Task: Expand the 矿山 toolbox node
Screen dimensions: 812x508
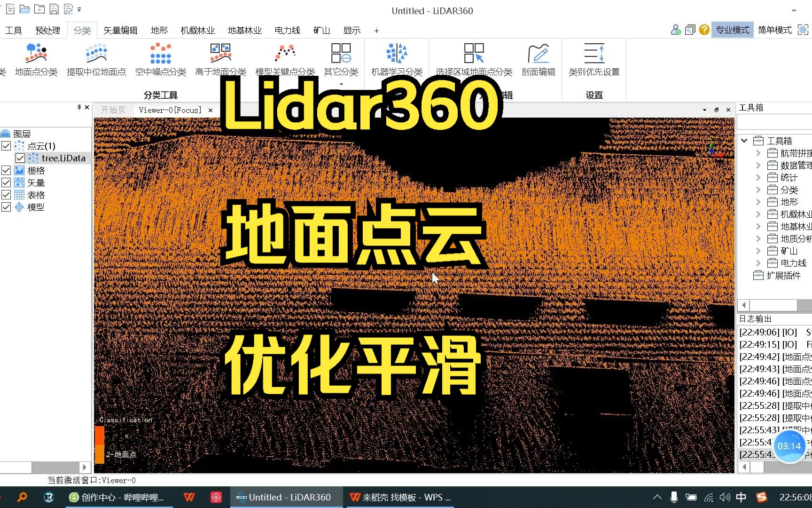Action: 758,251
